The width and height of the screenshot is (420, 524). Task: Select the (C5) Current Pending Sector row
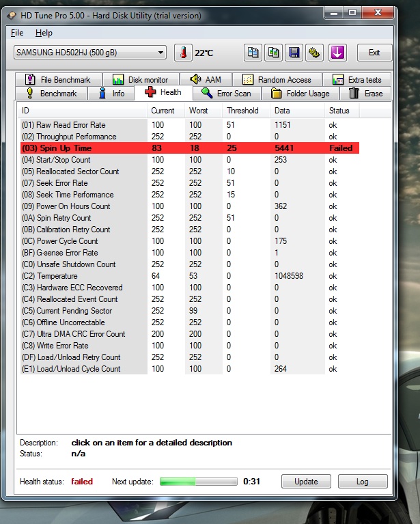[190, 311]
